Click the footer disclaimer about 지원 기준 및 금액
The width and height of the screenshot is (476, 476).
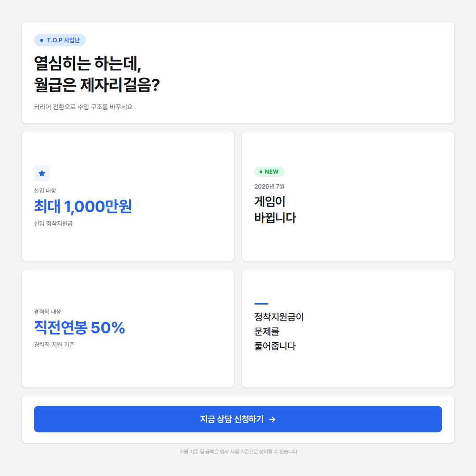238,452
